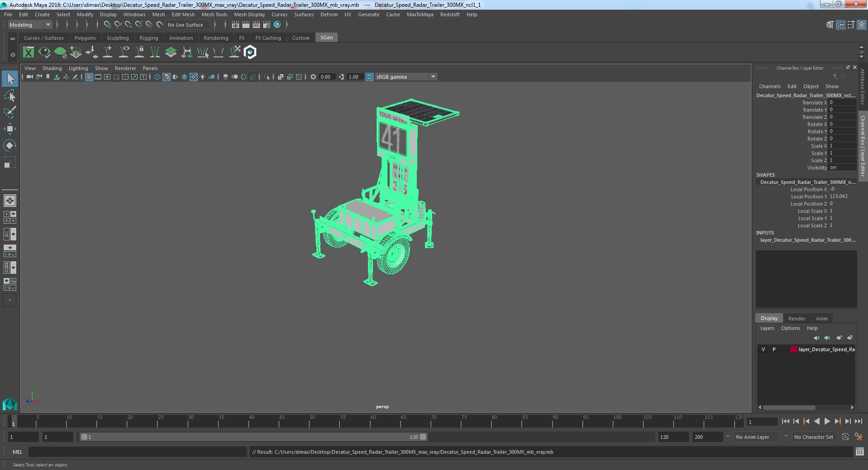Open the Mesh Tools menu

tap(214, 14)
